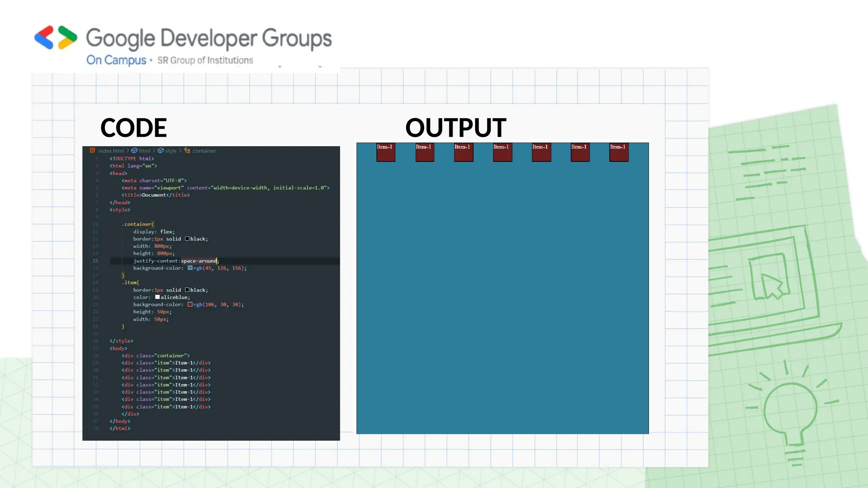868x488 pixels.
Task: Click the On Campus text link
Action: pyautogui.click(x=116, y=60)
